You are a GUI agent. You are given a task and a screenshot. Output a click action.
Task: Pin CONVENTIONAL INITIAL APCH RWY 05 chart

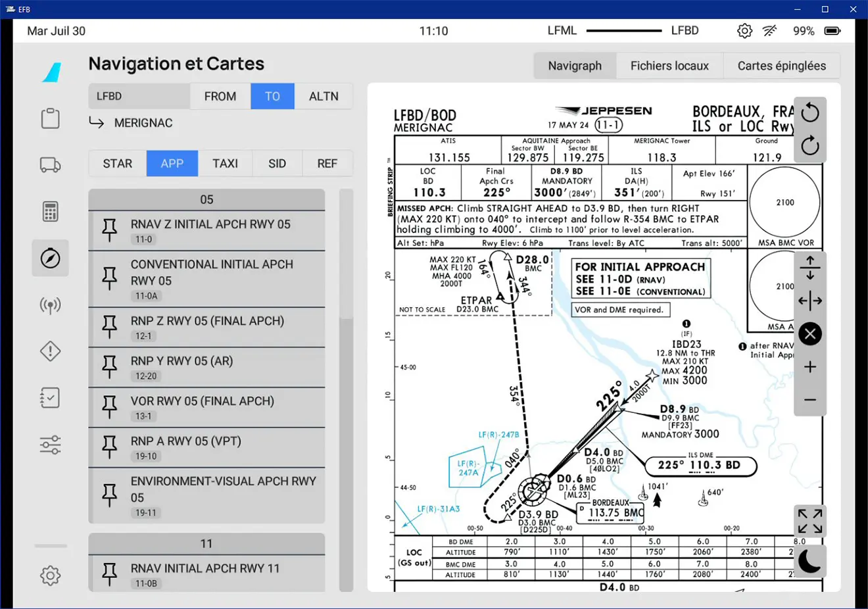click(x=110, y=280)
